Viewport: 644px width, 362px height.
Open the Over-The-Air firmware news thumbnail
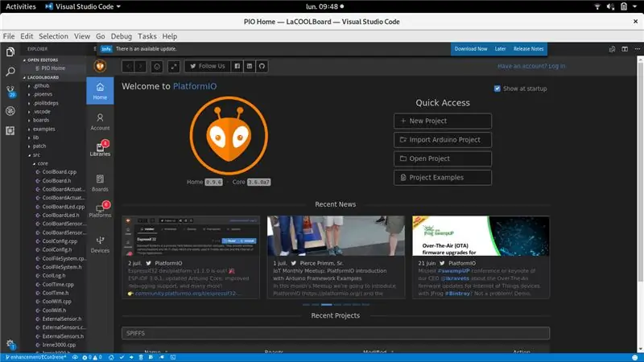click(481, 236)
